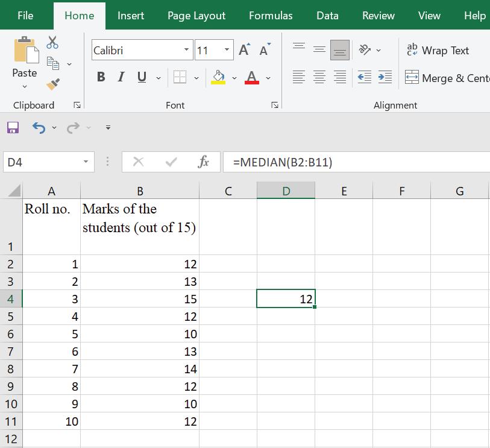The image size is (490, 448).
Task: Click the Copy icon
Action: [52, 63]
